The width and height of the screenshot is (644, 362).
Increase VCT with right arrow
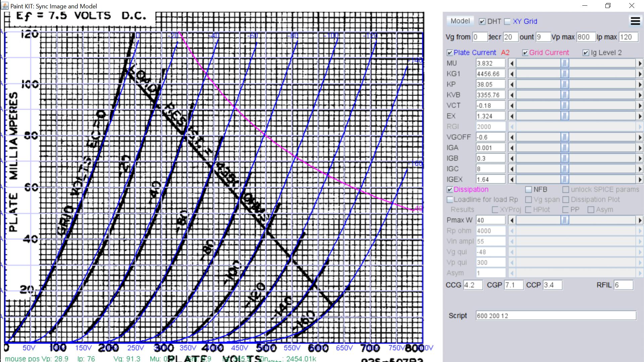point(640,105)
